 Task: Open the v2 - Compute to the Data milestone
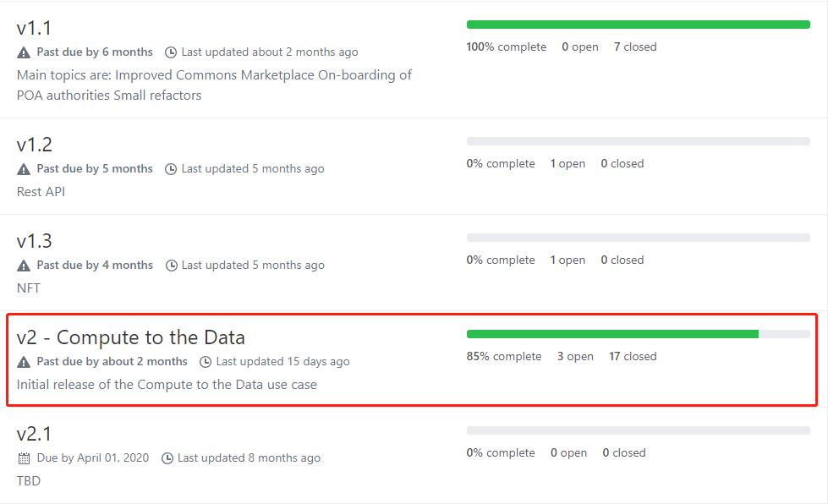pyautogui.click(x=130, y=337)
